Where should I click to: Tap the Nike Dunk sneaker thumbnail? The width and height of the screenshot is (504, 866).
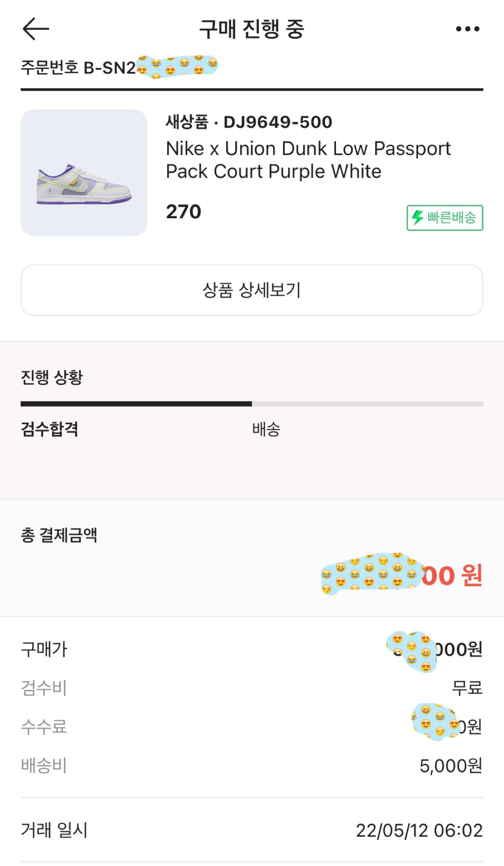[x=84, y=172]
